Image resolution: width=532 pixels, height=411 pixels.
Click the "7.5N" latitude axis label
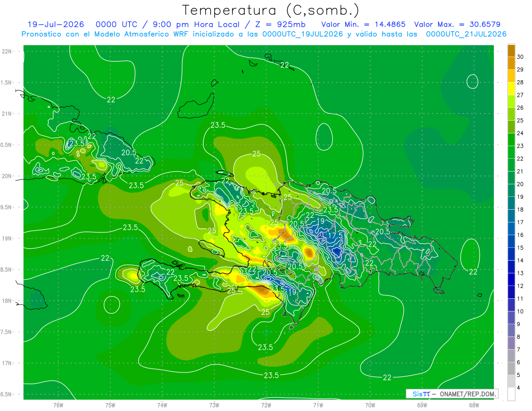[x=7, y=332]
